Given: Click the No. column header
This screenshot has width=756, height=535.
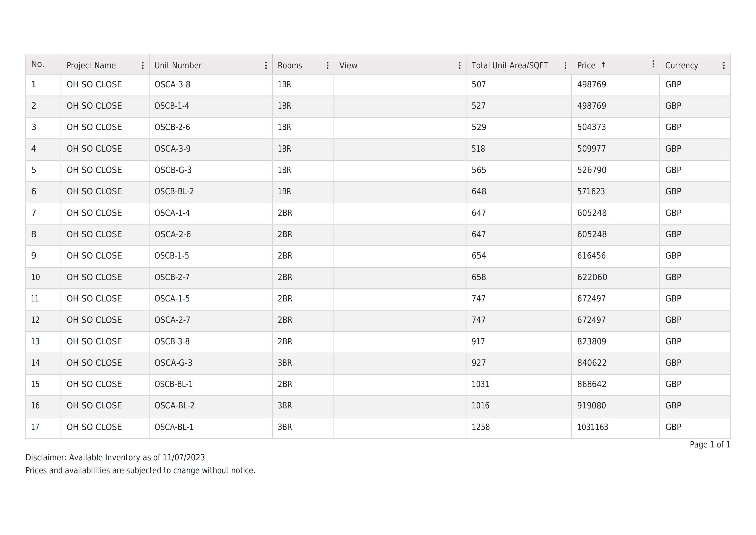Looking at the screenshot, I should click(x=37, y=64).
